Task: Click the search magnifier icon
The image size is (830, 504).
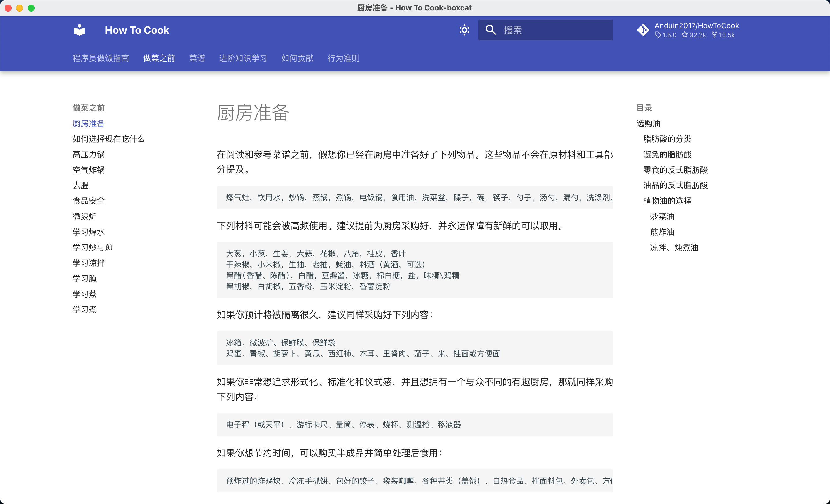Action: 491,30
